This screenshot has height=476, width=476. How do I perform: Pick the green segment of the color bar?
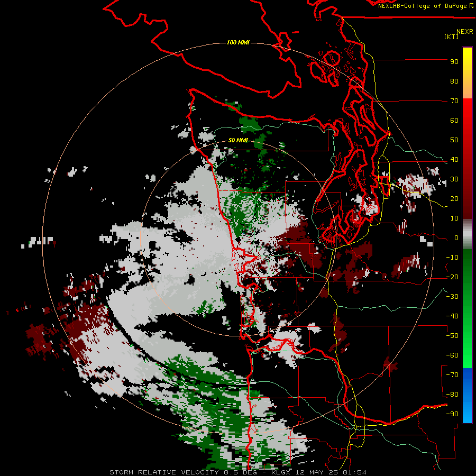click(467, 309)
